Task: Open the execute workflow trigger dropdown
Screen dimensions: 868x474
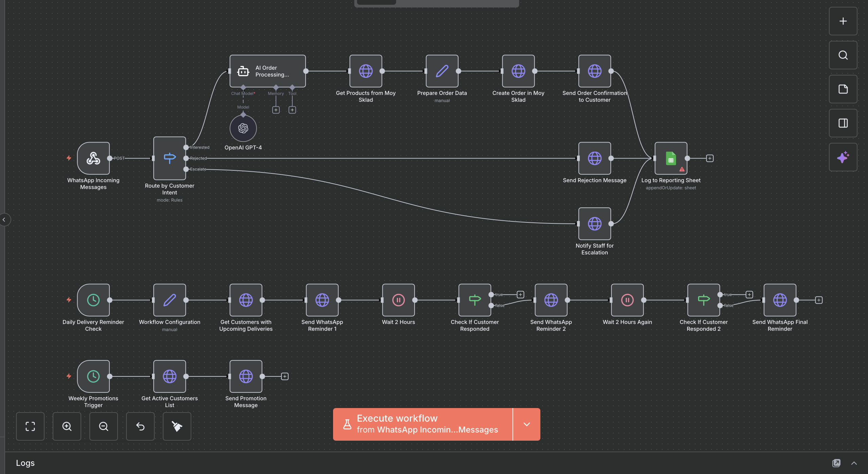Action: [527, 424]
